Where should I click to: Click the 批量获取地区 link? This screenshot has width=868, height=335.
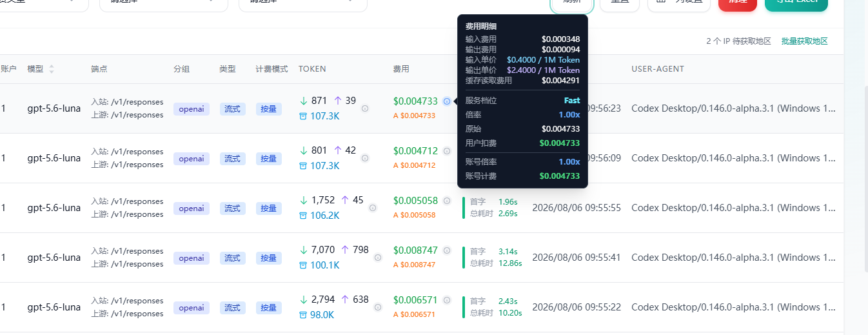(x=804, y=41)
